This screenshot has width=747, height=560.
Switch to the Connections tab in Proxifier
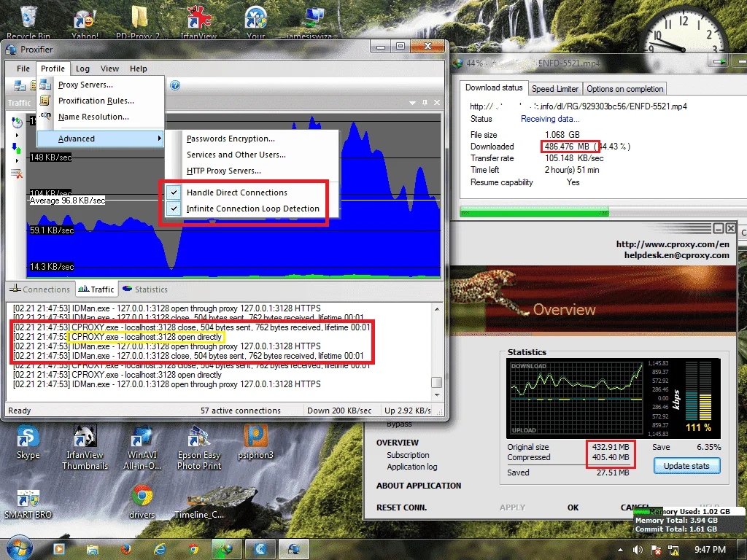pyautogui.click(x=40, y=289)
